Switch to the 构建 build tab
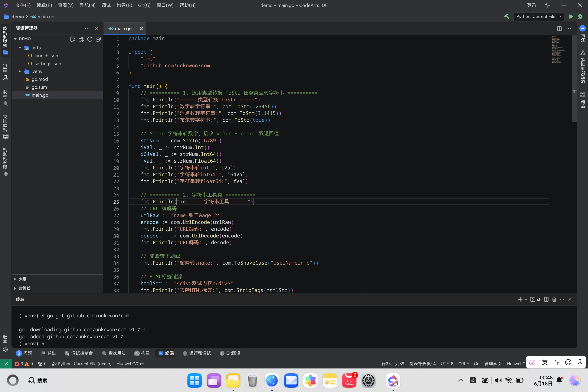 pos(142,353)
